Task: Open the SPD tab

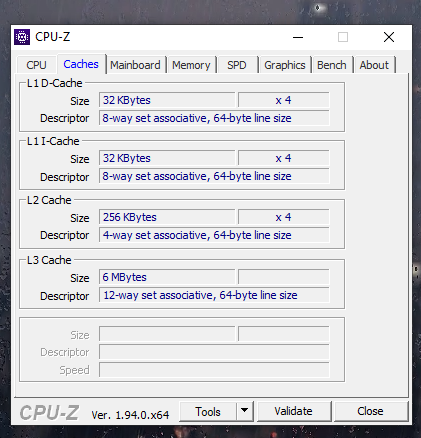Action: pos(237,65)
